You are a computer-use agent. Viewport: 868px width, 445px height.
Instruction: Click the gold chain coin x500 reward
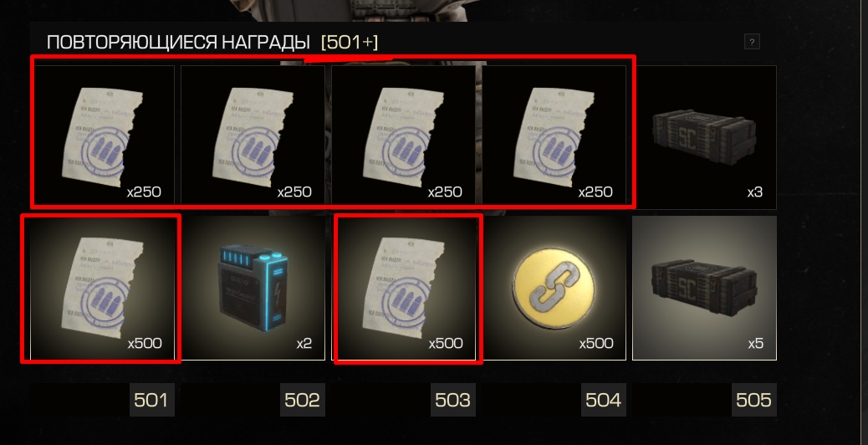554,288
